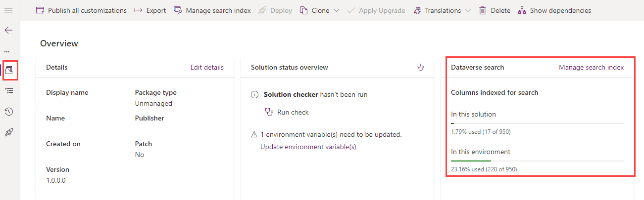Open the Pipelines rocket sidebar icon
This screenshot has width=644, height=200.
point(8,132)
